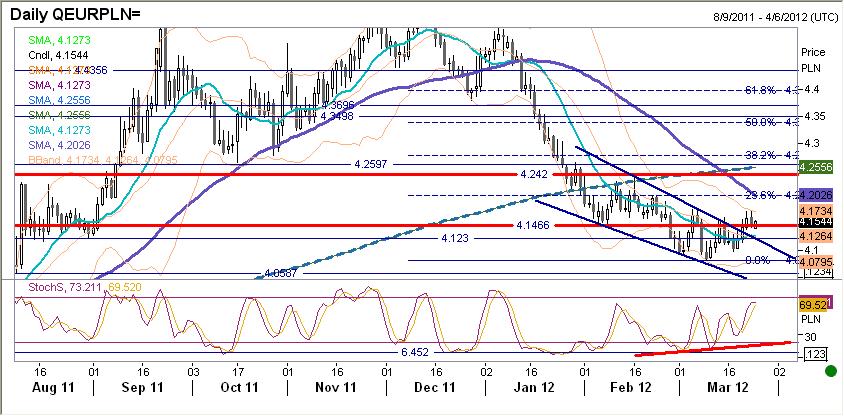
Task: Select the dark green SMA, 4.2556 legend entry
Action: [x=58, y=115]
